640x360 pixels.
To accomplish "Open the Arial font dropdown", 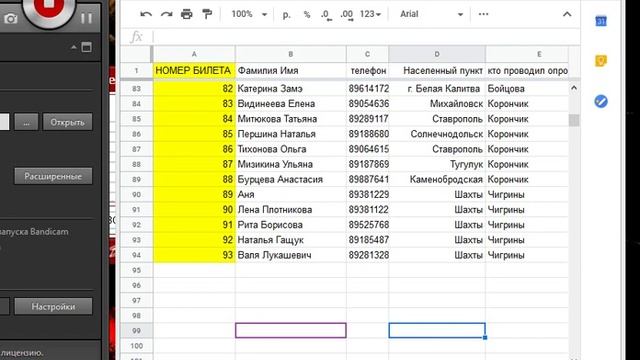I will coord(431,14).
